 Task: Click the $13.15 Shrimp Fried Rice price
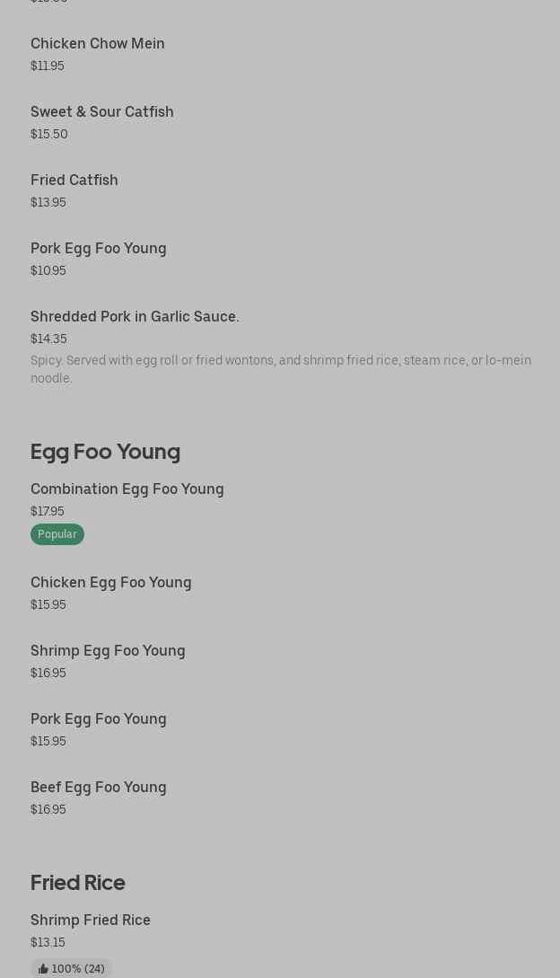tap(48, 942)
